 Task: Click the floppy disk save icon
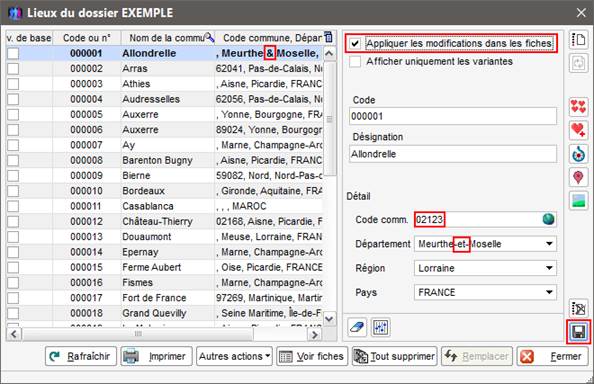pyautogui.click(x=578, y=332)
